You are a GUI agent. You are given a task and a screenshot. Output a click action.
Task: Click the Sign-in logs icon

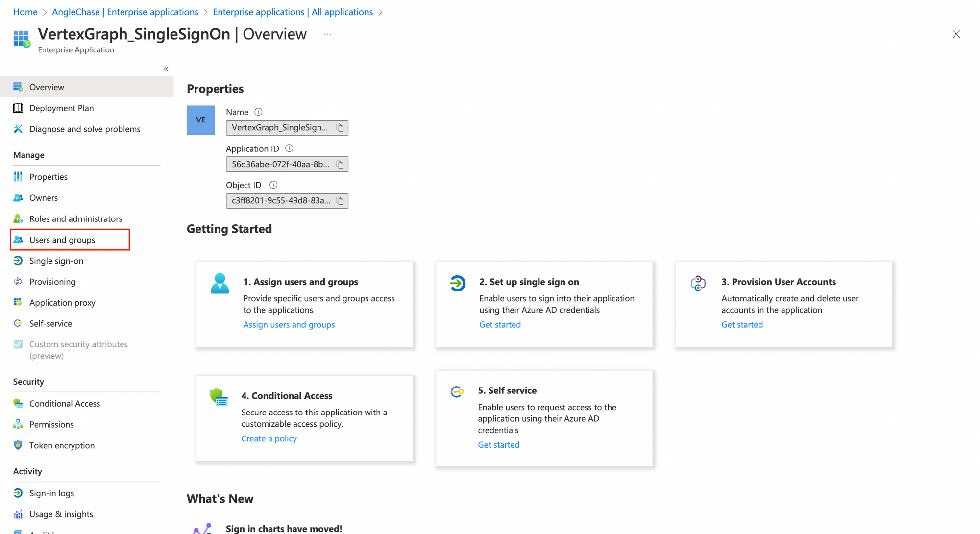[18, 493]
